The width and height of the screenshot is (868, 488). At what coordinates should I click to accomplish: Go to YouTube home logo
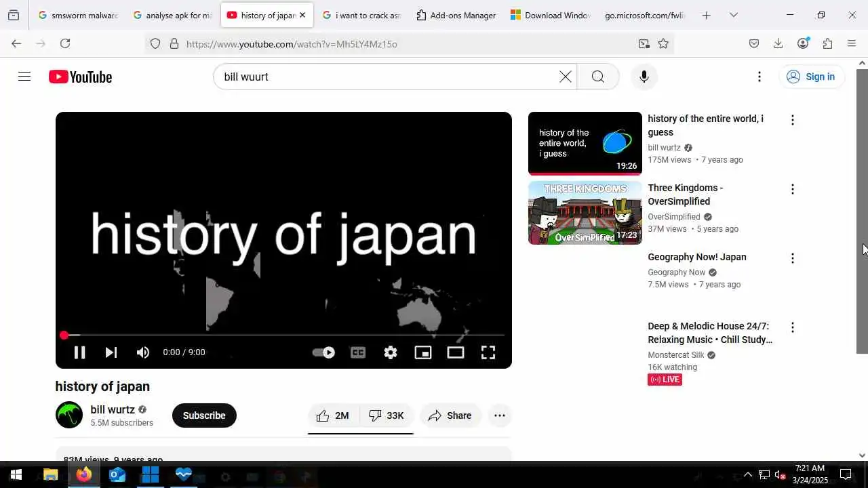80,77
